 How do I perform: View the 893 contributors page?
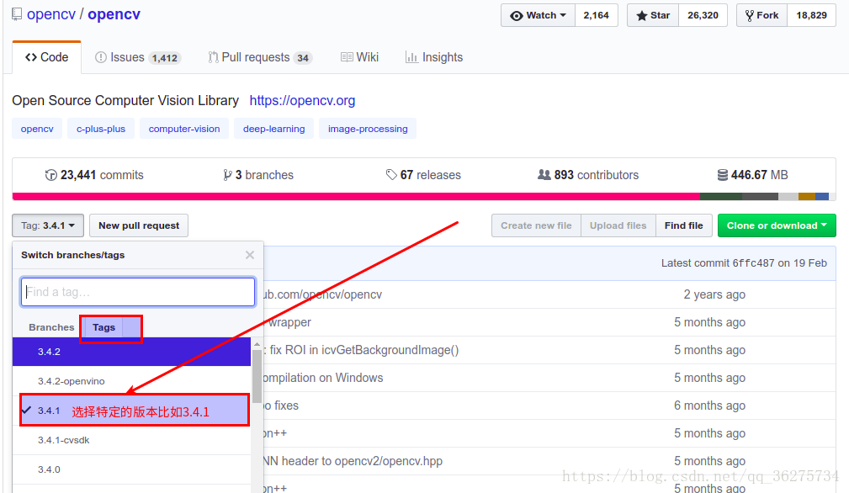(x=588, y=175)
